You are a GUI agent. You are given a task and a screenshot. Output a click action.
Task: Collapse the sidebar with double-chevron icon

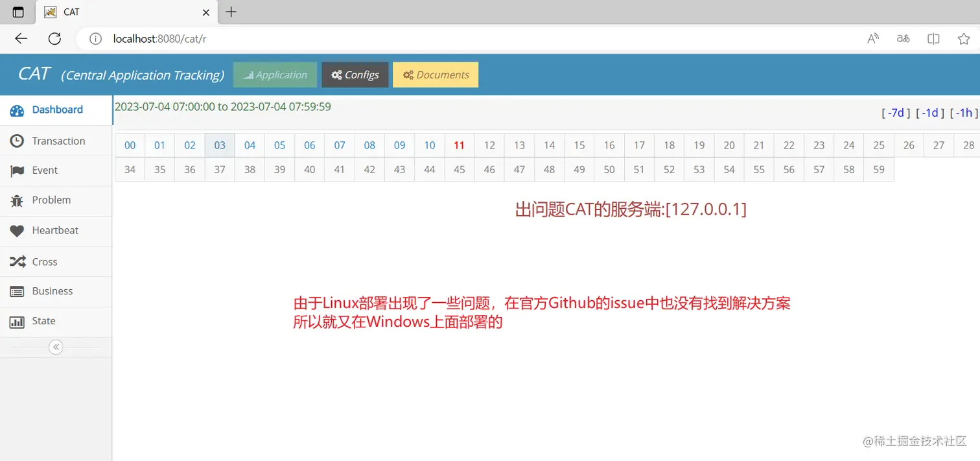(x=56, y=347)
